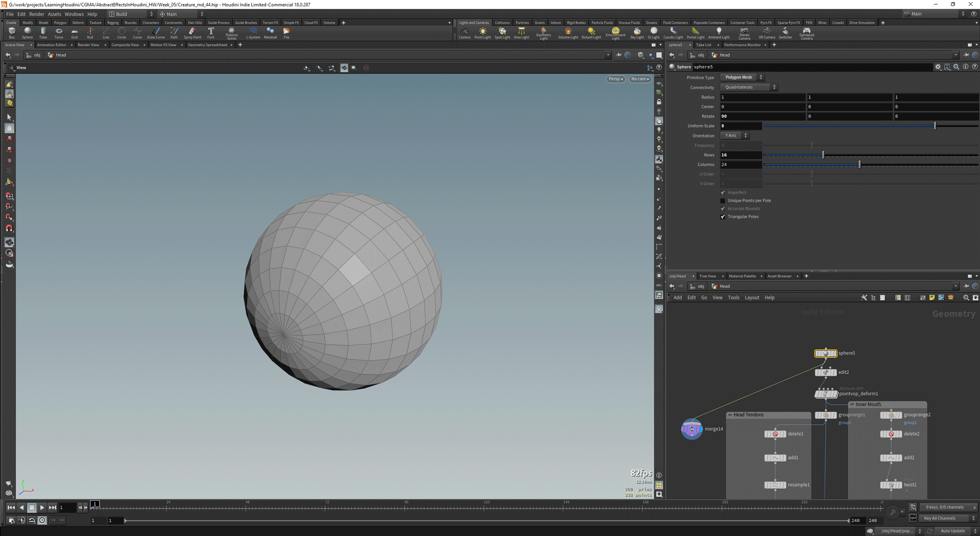
Task: Select the merge14 node
Action: [x=692, y=429]
